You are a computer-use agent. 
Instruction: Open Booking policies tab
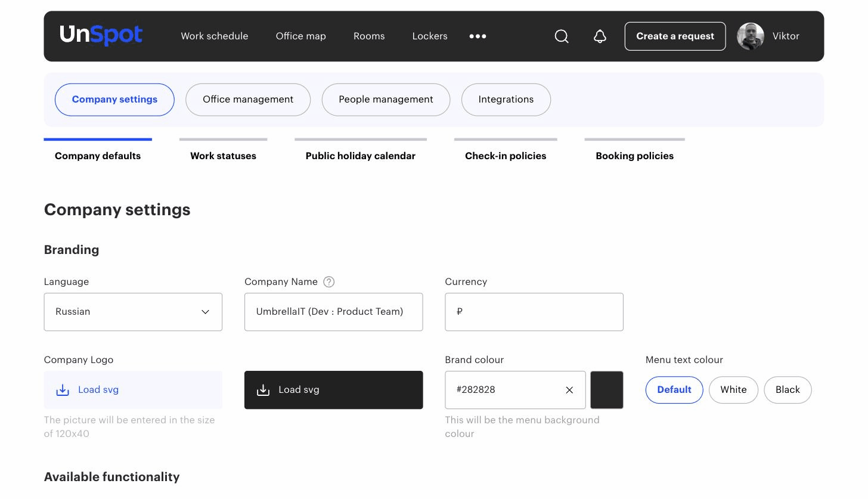[x=635, y=151]
